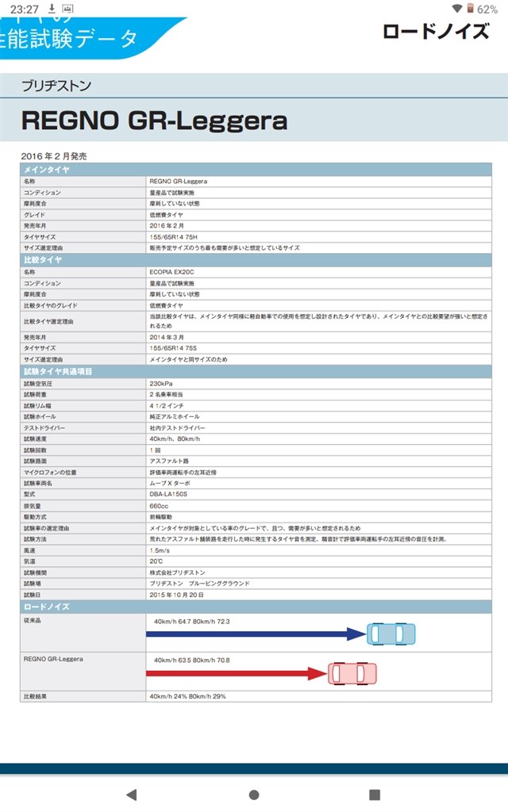Tap the 40km/h 63.5 80km/h 70.8 reading
The image size is (508, 812).
click(192, 661)
